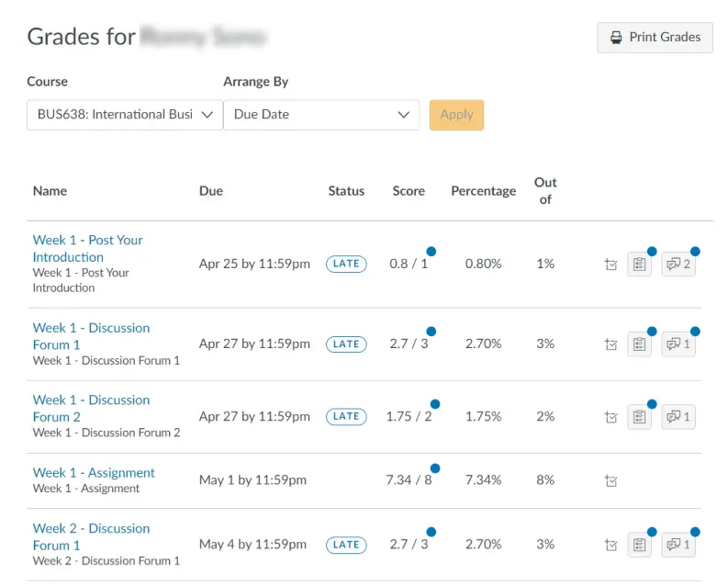The height and width of the screenshot is (586, 728).
Task: Click what-if score icon for Week 1 Assignment
Action: coord(611,480)
